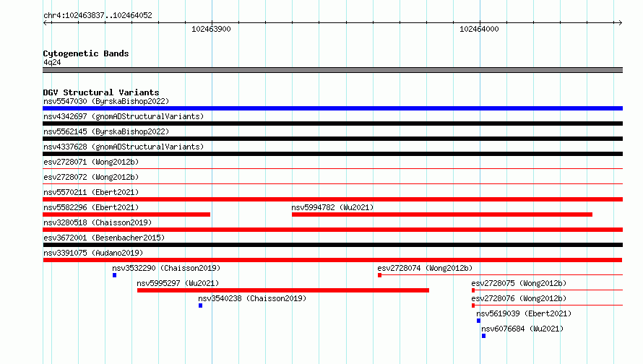Click the red esv2728074 start marker
This screenshot has height=364, width=643.
(x=380, y=275)
